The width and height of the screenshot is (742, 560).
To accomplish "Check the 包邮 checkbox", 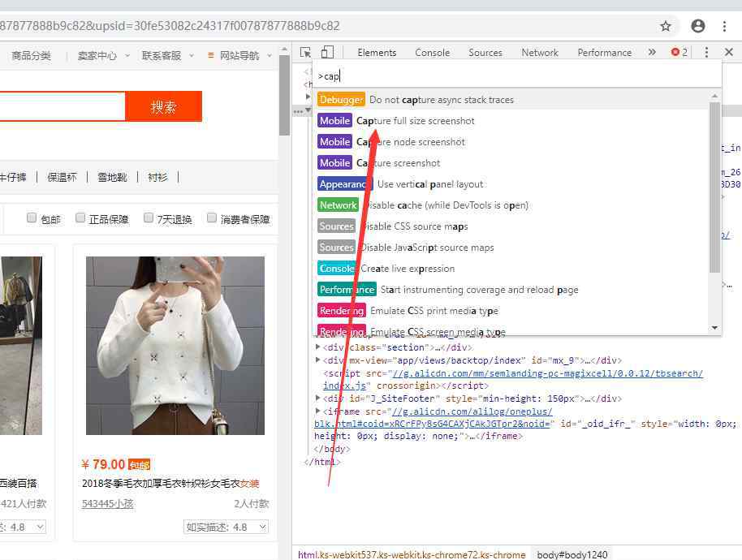I will (32, 218).
